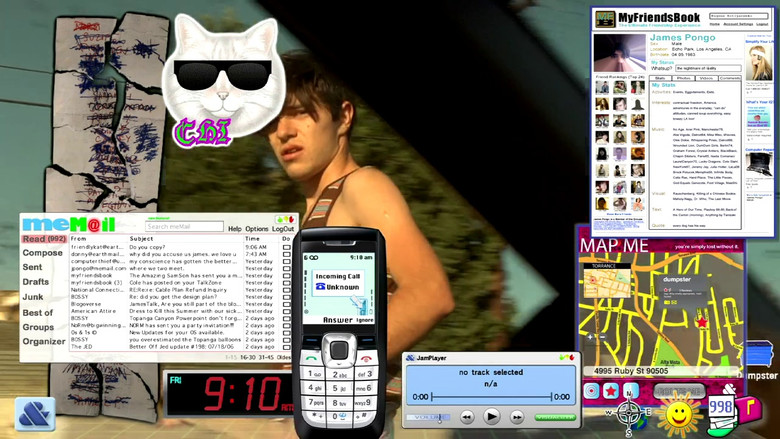The image size is (780, 439).
Task: Open the Junk folder in meMail
Action: tap(34, 297)
